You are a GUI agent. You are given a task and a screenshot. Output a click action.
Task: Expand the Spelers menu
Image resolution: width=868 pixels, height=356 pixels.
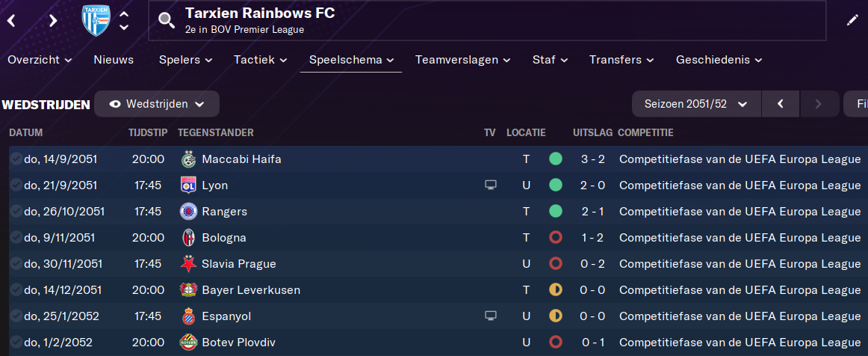tap(185, 60)
